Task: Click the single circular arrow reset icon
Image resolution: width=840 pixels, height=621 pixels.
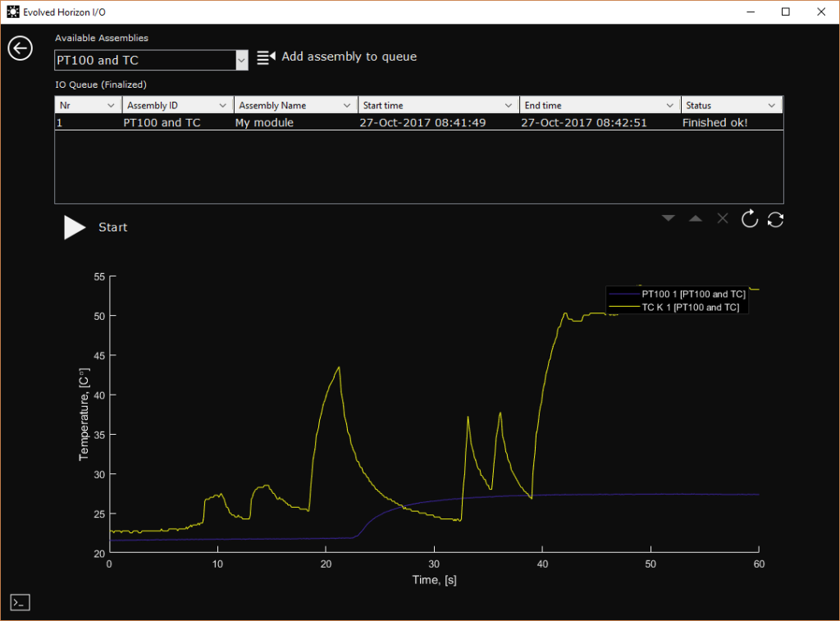Action: [749, 219]
